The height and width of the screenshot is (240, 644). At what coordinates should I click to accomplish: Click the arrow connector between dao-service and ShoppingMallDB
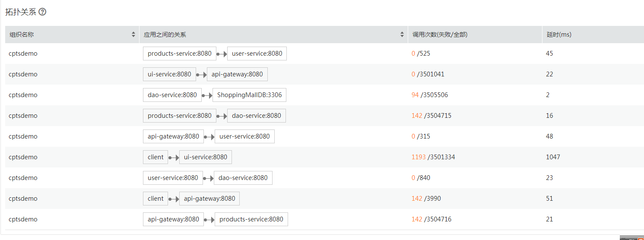pyautogui.click(x=207, y=95)
